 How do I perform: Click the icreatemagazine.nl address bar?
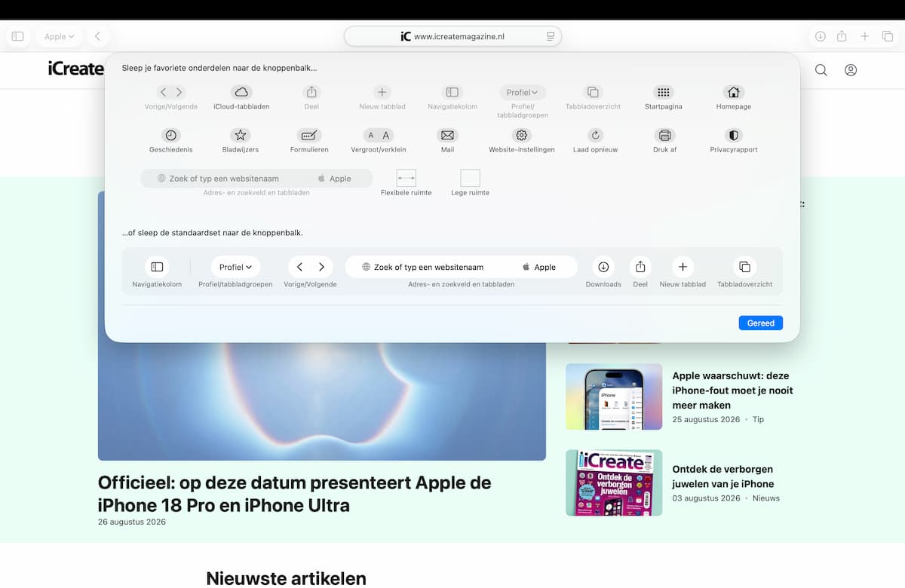(452, 36)
